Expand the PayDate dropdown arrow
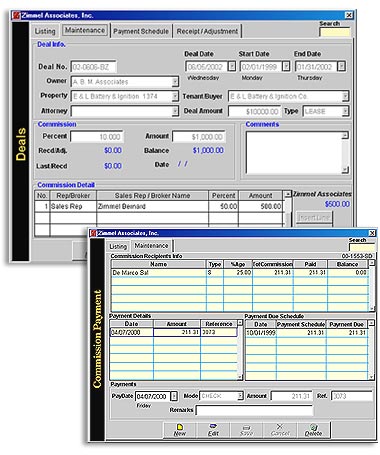This screenshot has width=380, height=455. pyautogui.click(x=174, y=396)
